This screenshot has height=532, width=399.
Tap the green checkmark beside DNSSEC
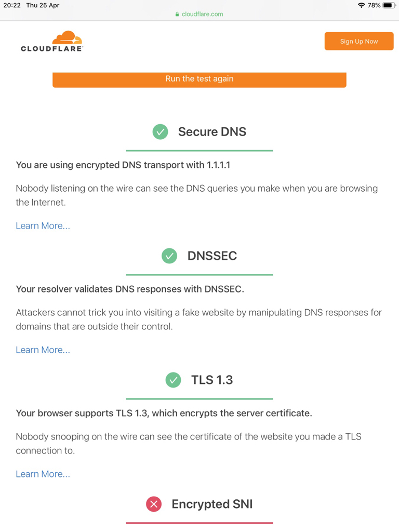[x=169, y=256]
